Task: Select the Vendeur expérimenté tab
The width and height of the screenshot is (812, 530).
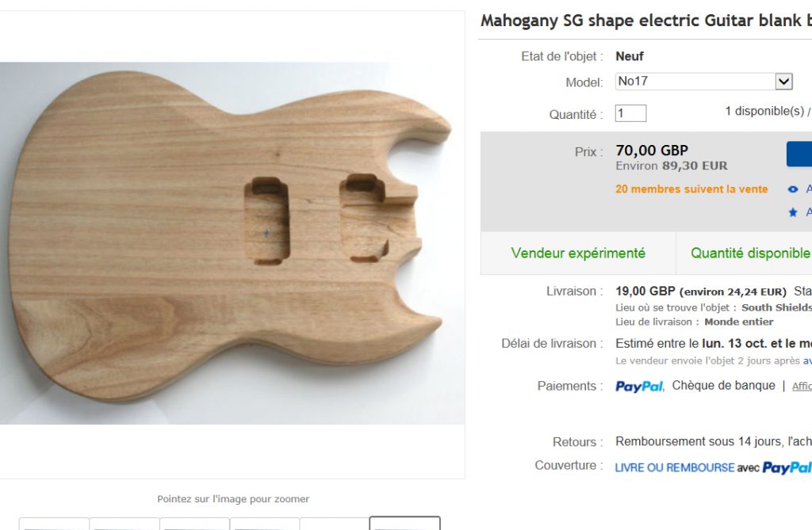Action: 578,253
